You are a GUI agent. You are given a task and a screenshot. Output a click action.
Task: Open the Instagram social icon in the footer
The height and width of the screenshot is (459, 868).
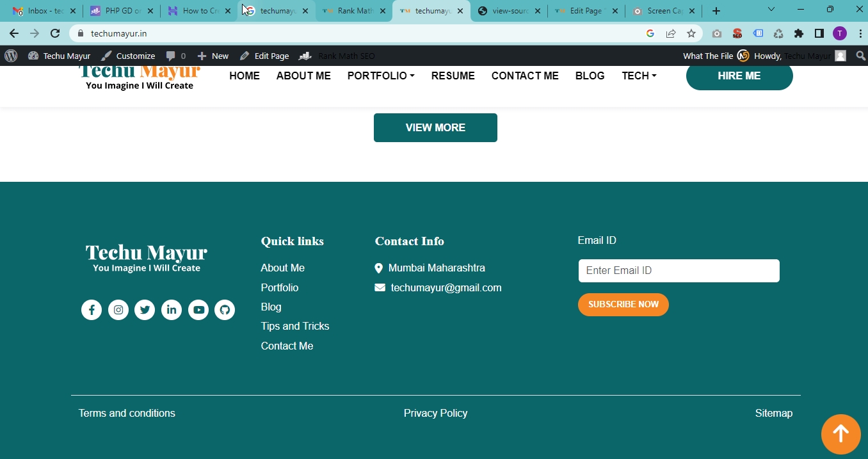[118, 310]
